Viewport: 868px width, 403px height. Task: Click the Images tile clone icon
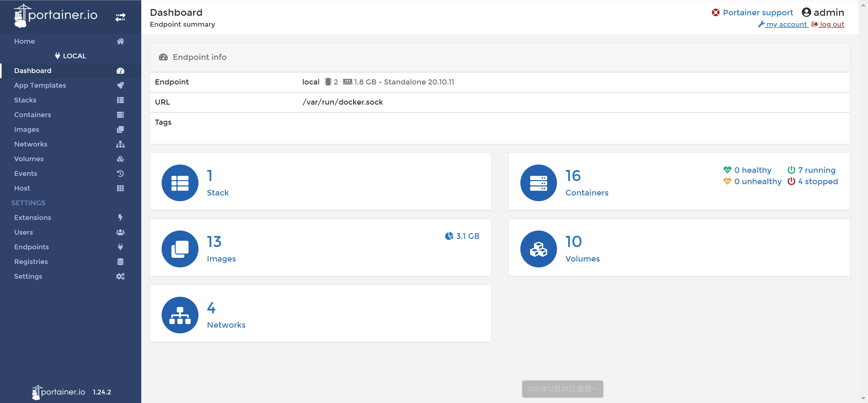180,249
